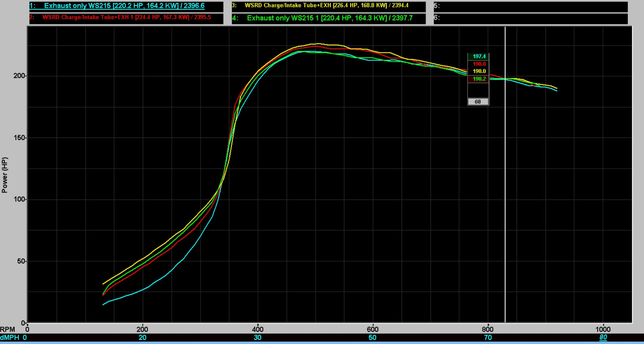The height and width of the screenshot is (344, 644).
Task: Click the underlined 80 on the dMPH scale
Action: [x=604, y=338]
